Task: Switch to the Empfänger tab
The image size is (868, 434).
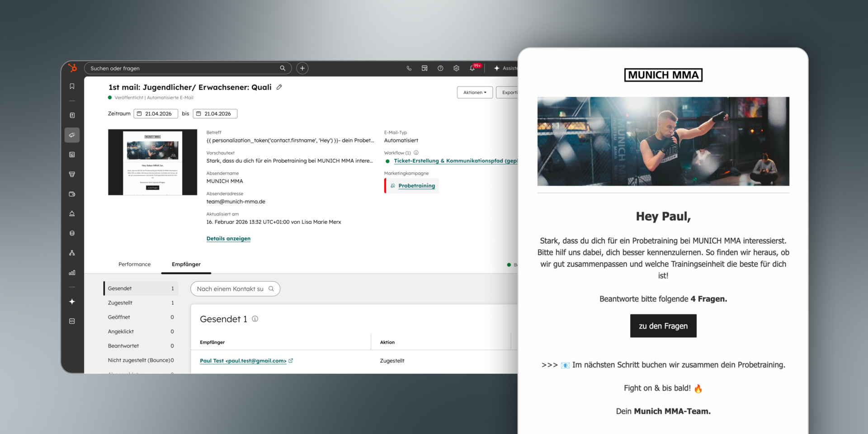Action: click(186, 264)
